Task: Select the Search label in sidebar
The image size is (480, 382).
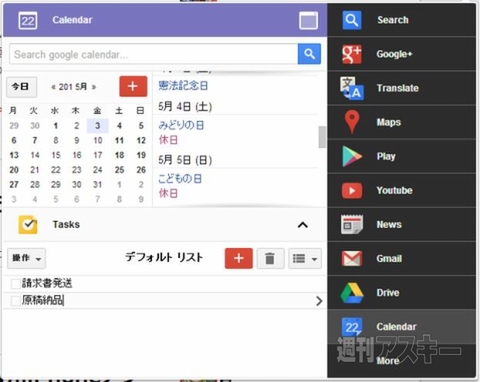Action: (x=393, y=20)
